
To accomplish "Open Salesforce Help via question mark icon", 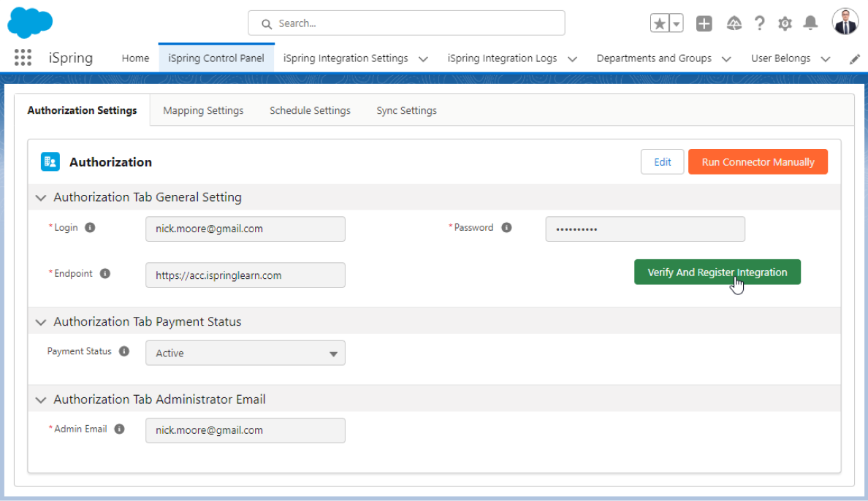I will [760, 23].
